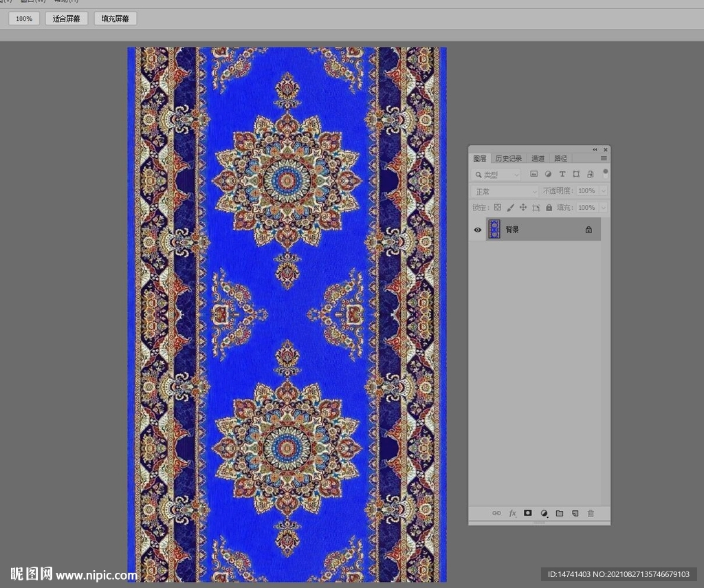The height and width of the screenshot is (588, 704).
Task: Select the 背景 layer thumbnail
Action: click(x=494, y=230)
